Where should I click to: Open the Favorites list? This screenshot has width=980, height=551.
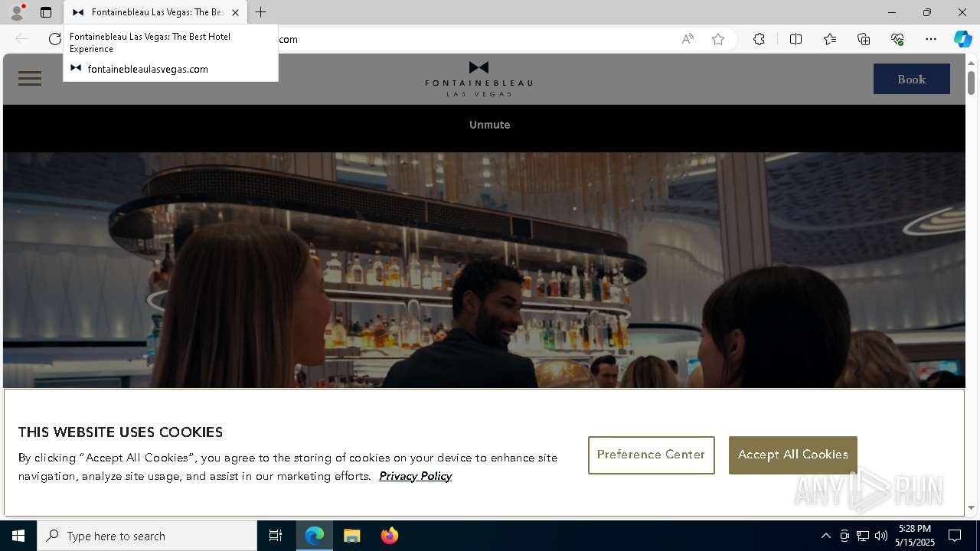click(830, 39)
